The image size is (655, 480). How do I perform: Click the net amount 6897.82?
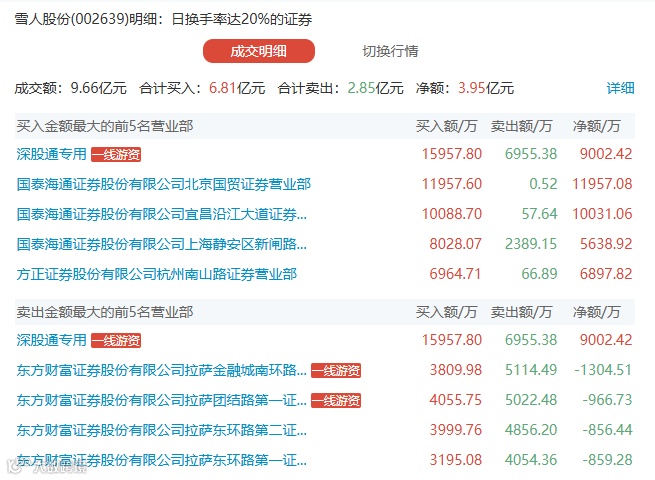[606, 274]
